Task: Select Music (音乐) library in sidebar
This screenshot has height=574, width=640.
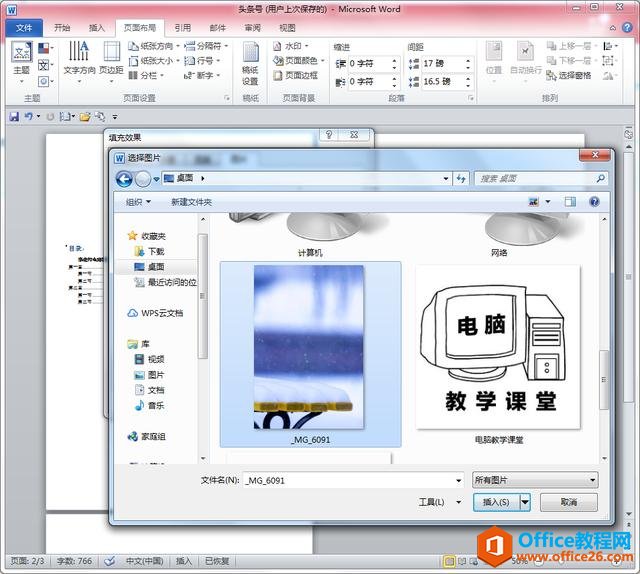Action: (149, 406)
